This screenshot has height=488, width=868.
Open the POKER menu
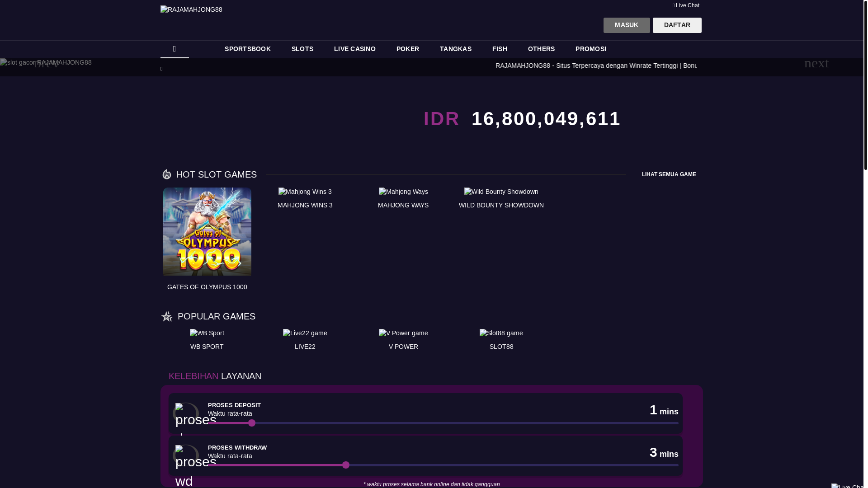408,49
